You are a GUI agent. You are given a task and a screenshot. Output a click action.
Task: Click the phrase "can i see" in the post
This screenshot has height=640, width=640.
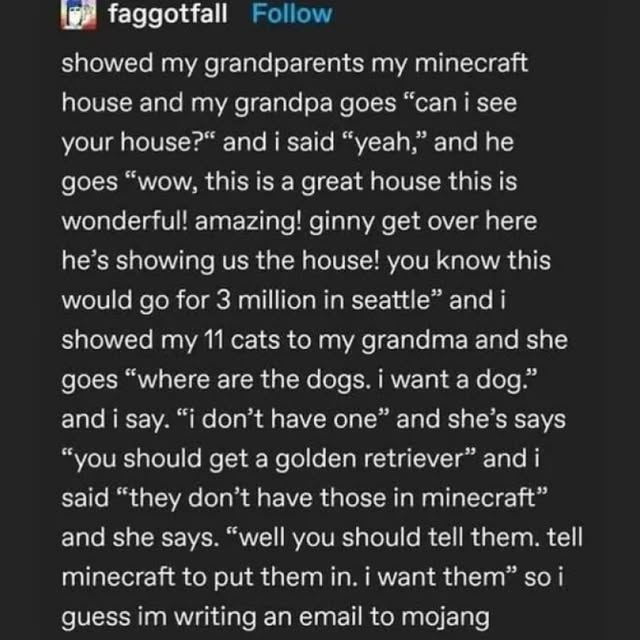click(471, 103)
